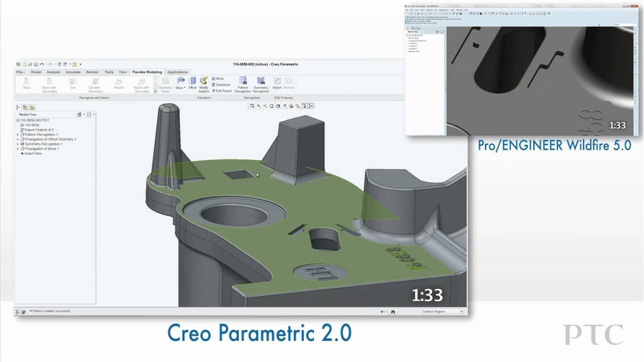This screenshot has height=362, width=644.
Task: Select Cut with Secondary tool
Action: pyautogui.click(x=96, y=85)
